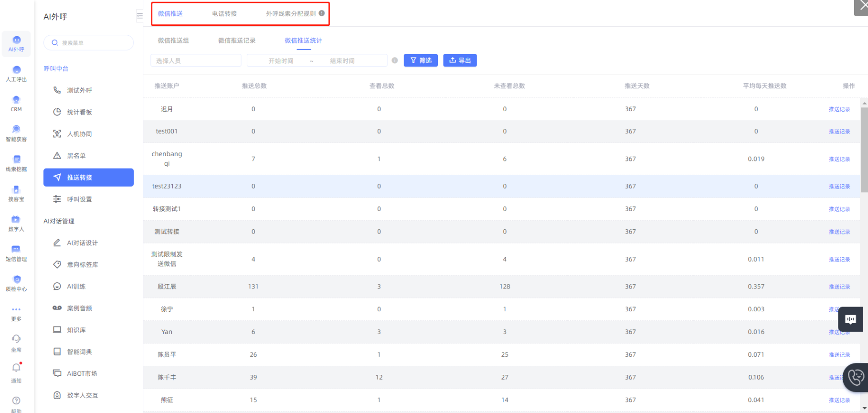Click the 导出 export button

(x=460, y=61)
